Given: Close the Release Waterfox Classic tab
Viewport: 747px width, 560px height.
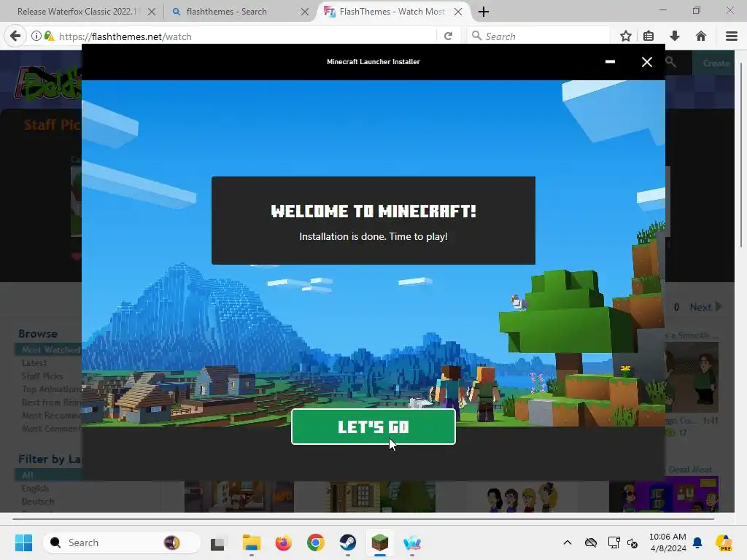Looking at the screenshot, I should tap(152, 12).
